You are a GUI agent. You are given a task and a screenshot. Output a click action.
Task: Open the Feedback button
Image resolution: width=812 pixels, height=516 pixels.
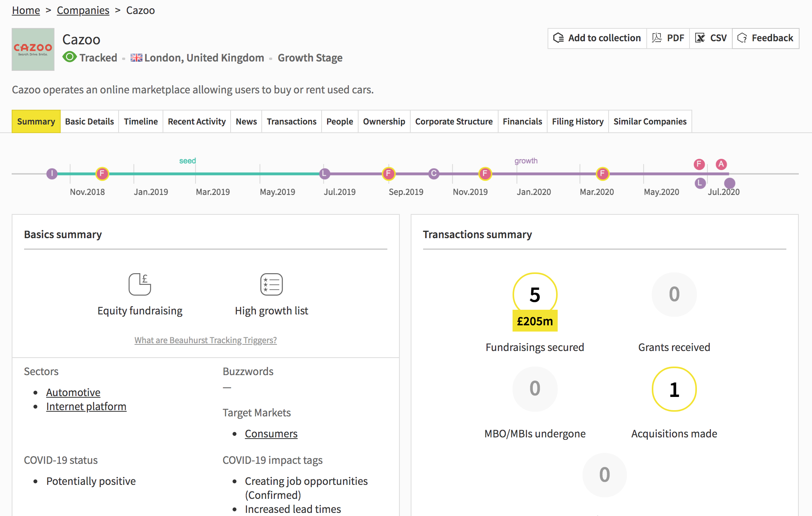coord(765,38)
